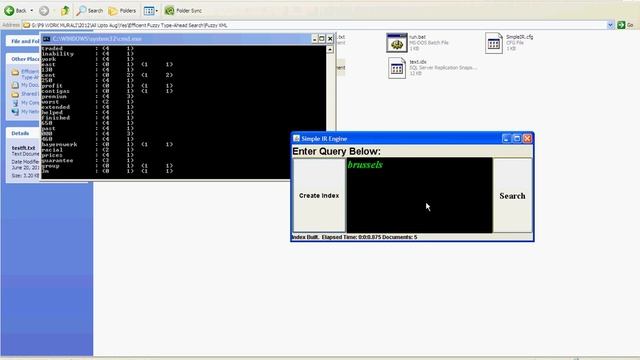The height and width of the screenshot is (360, 640).
Task: Select the text.idx file icon
Action: click(x=397, y=68)
